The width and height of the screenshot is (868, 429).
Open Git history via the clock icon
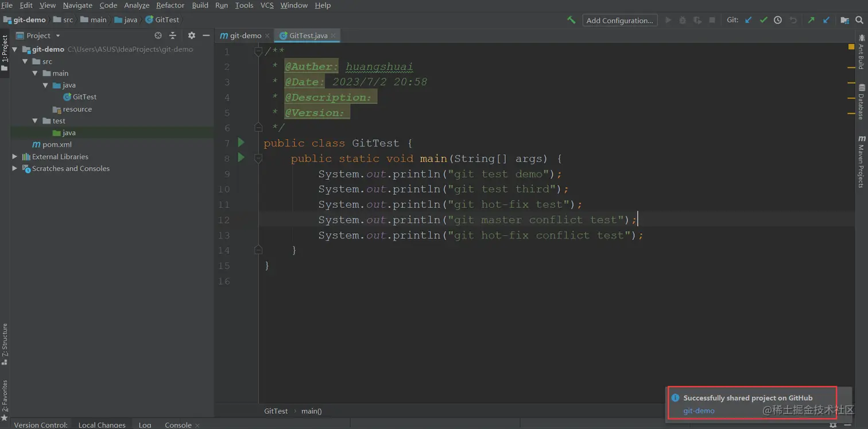[x=778, y=20]
